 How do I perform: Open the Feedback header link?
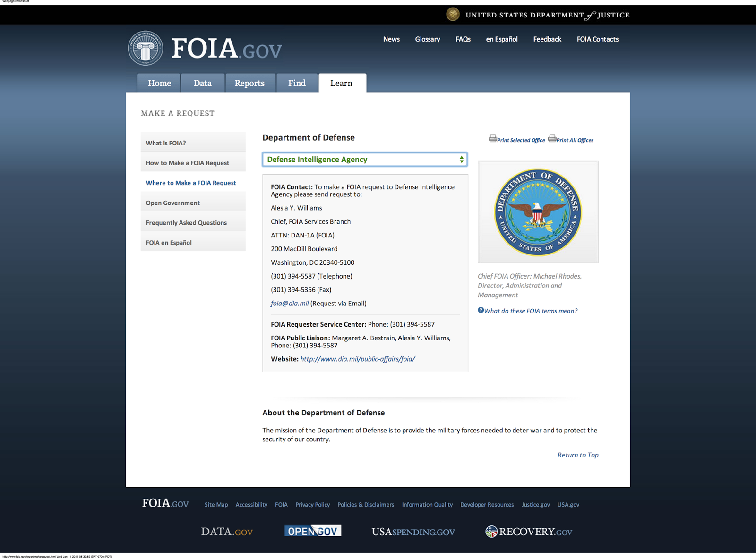point(547,39)
